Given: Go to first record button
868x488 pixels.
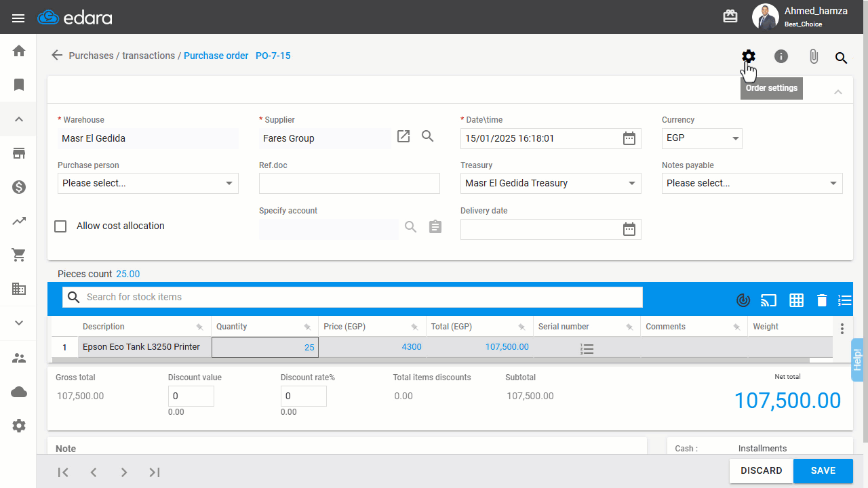Looking at the screenshot, I should tap(63, 472).
